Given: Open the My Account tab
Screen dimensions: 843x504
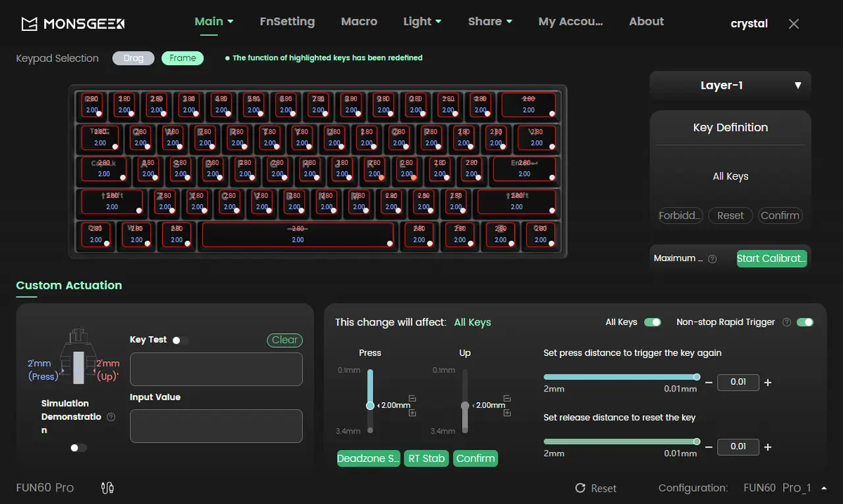Looking at the screenshot, I should pos(570,22).
